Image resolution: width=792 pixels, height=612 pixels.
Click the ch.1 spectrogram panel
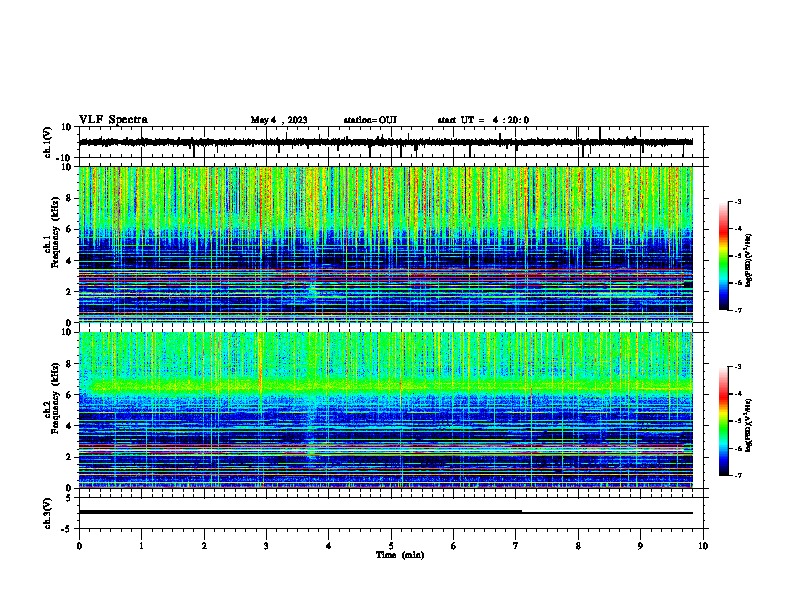pos(386,244)
